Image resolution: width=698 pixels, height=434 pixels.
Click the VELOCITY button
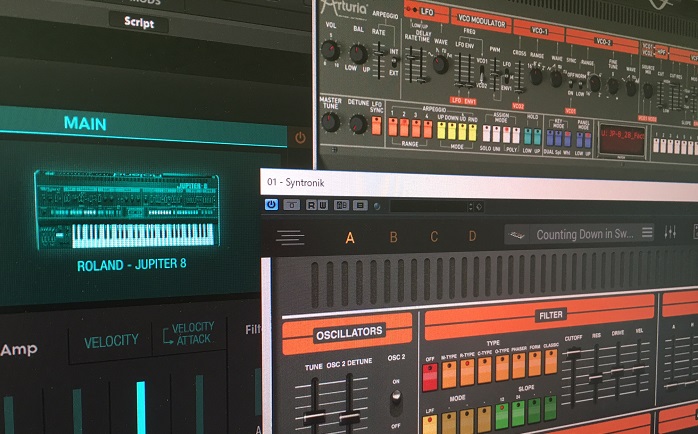(111, 341)
